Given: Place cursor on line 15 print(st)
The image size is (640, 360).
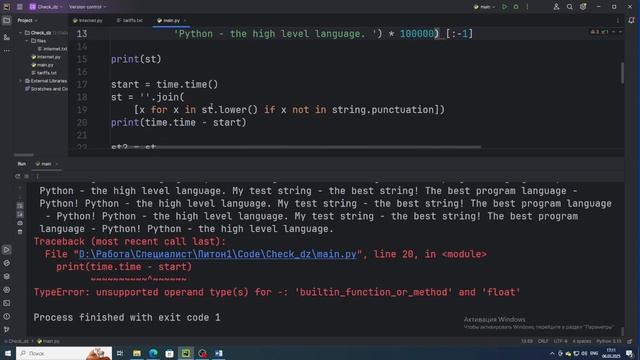Looking at the screenshot, I should [x=136, y=59].
